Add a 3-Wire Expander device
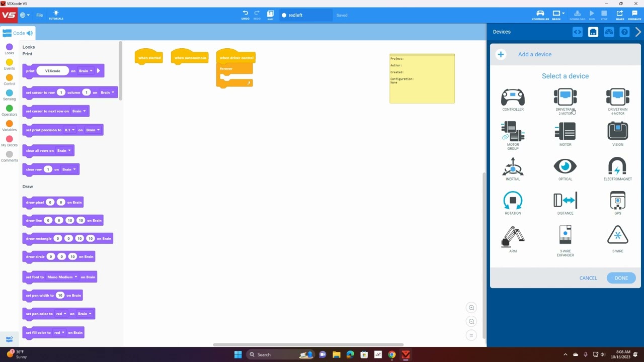This screenshot has height=362, width=644. (x=565, y=241)
